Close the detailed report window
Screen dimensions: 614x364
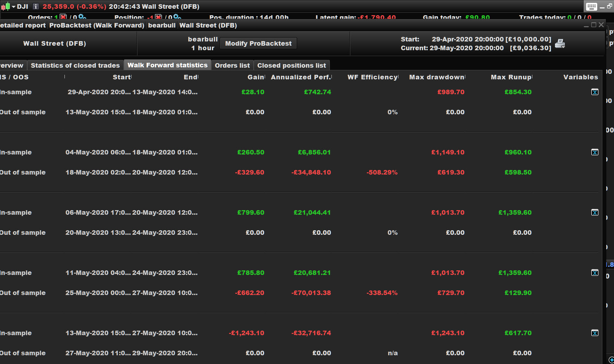(601, 25)
